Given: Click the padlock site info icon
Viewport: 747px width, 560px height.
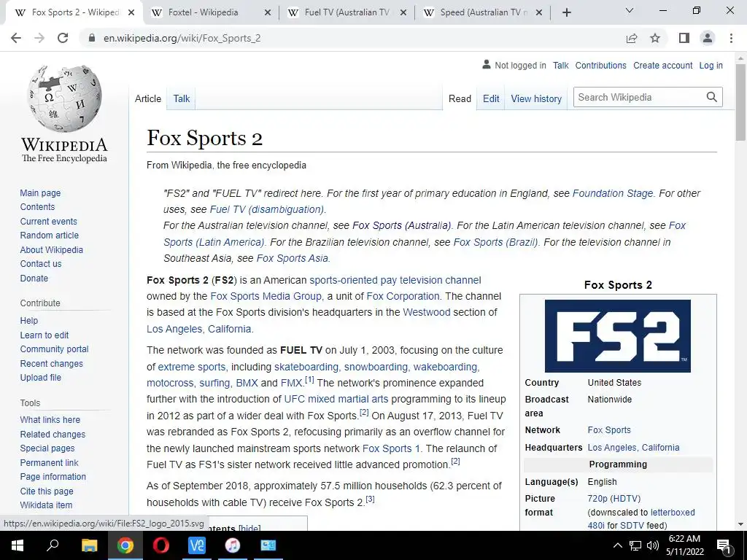Looking at the screenshot, I should coord(92,38).
